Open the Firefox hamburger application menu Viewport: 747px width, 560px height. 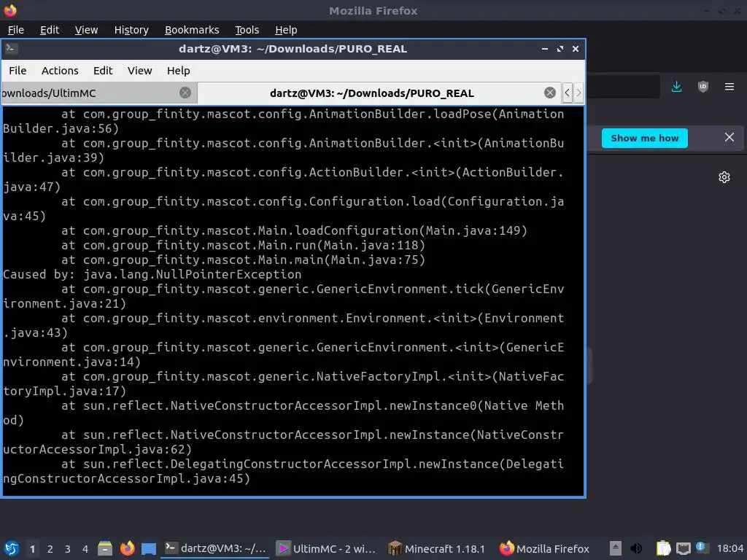(x=729, y=87)
